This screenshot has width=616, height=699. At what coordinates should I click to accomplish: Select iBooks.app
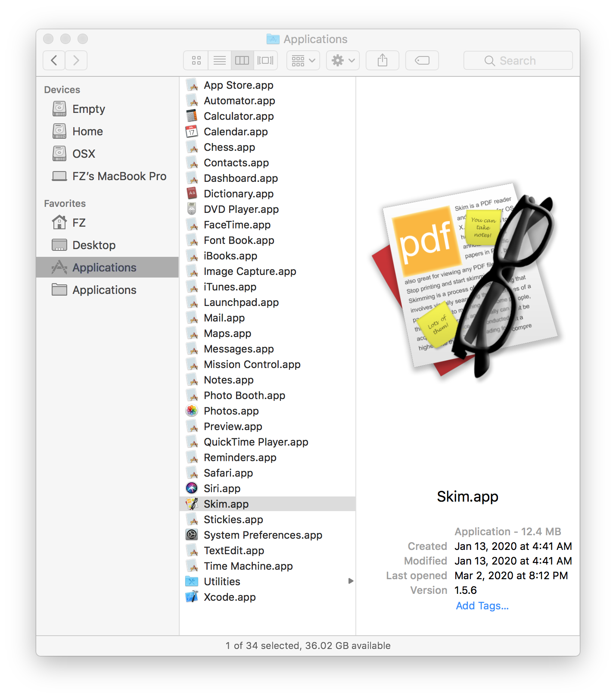[268, 256]
